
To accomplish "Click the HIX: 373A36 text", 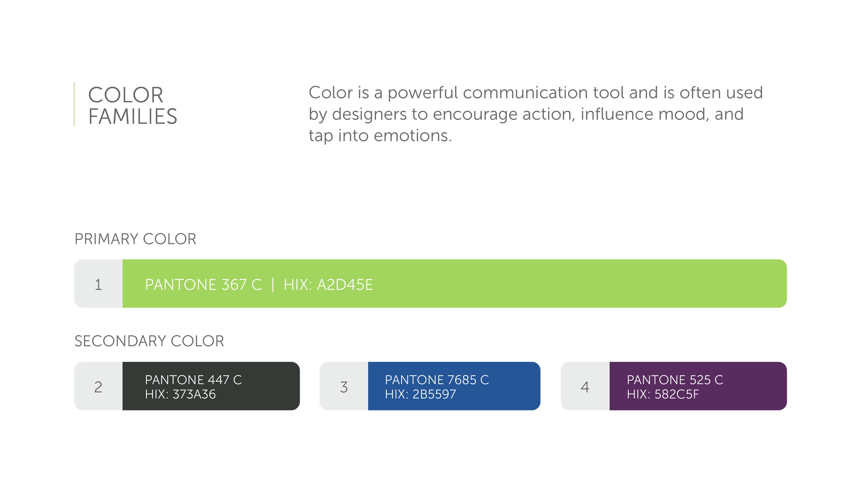I will coord(180,394).
